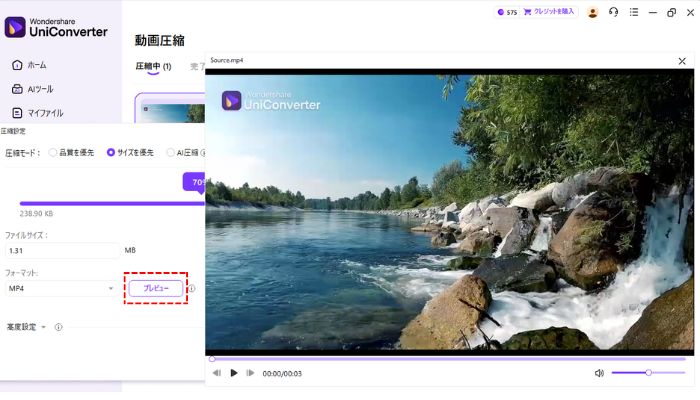
Task: Select サイズを優先 compression mode
Action: click(x=111, y=153)
